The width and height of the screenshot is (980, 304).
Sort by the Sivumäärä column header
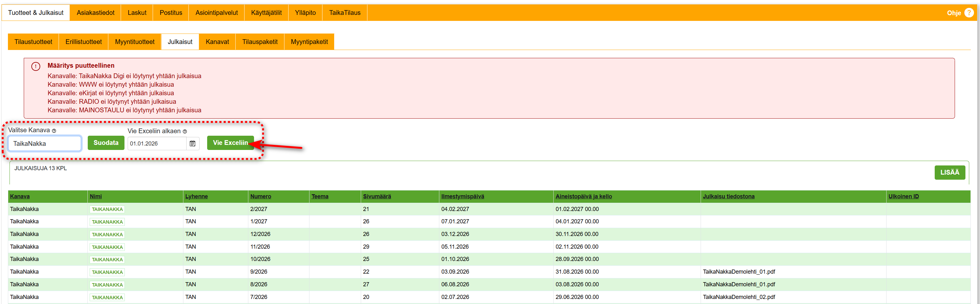coord(377,196)
